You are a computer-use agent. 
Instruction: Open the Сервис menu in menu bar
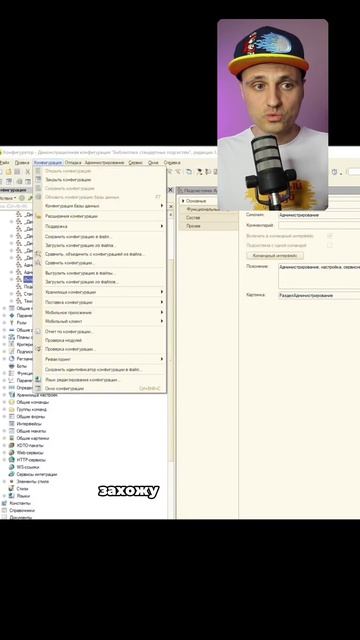point(136,162)
